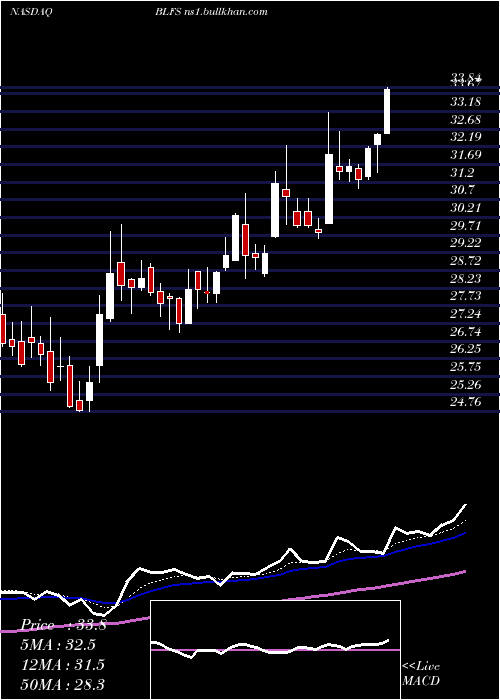Click the 29.22 price axis label

point(466,243)
